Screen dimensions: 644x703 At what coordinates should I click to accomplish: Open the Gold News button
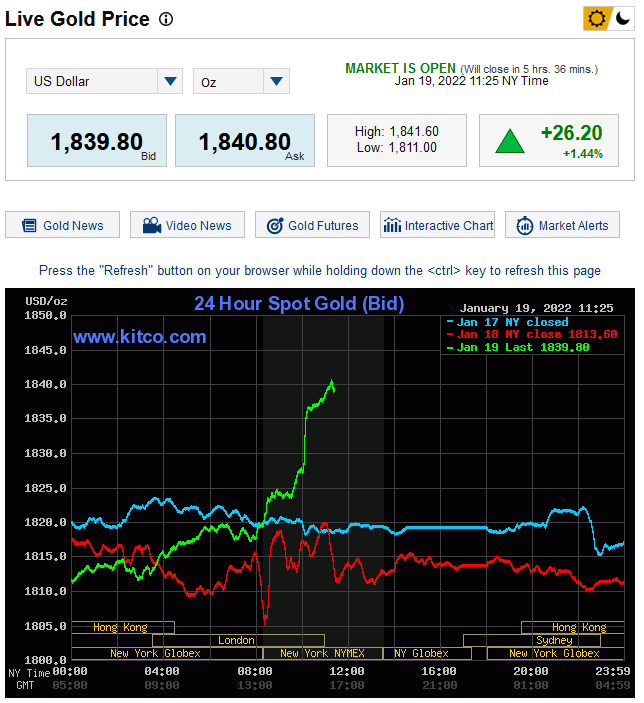coord(62,225)
